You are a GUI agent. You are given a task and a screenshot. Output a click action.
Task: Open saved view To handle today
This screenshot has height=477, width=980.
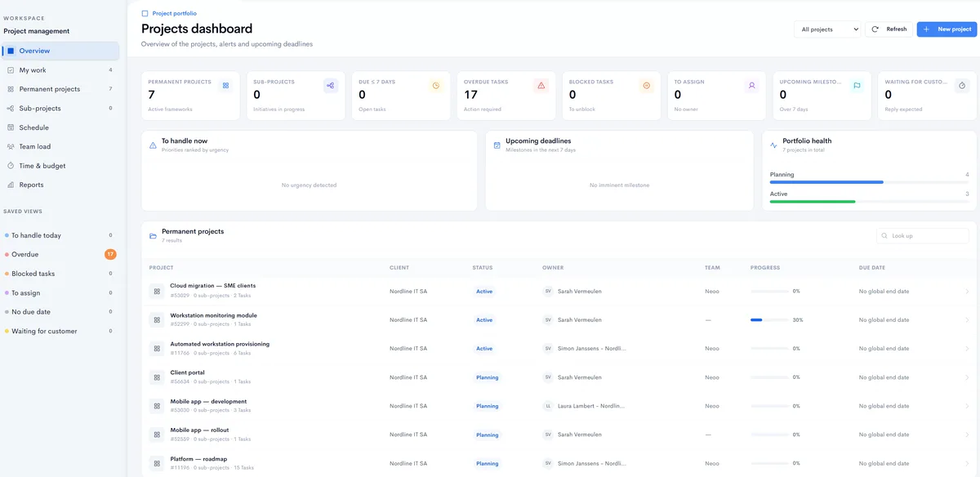coord(60,235)
